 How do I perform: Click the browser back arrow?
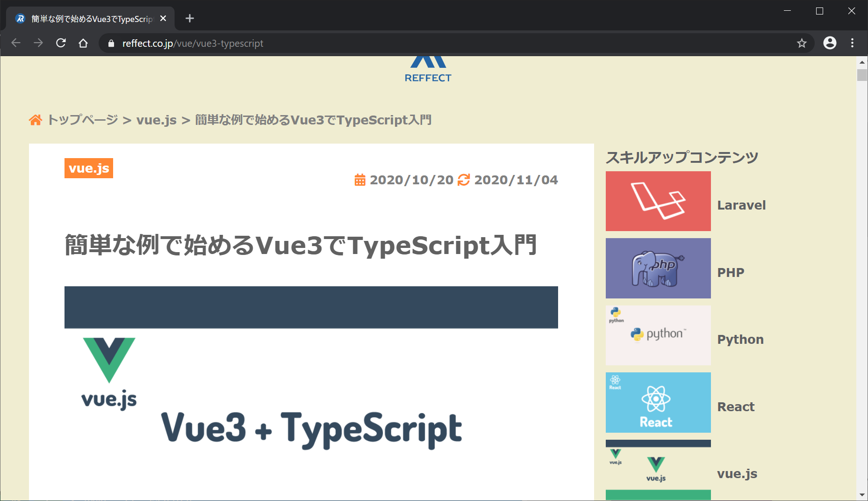tap(16, 43)
